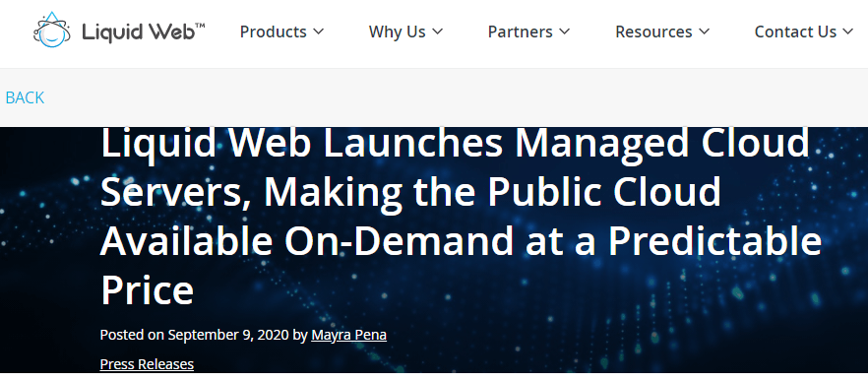Click the Liquid Web water-drop logo icon
This screenshot has height=381, width=868.
[51, 30]
